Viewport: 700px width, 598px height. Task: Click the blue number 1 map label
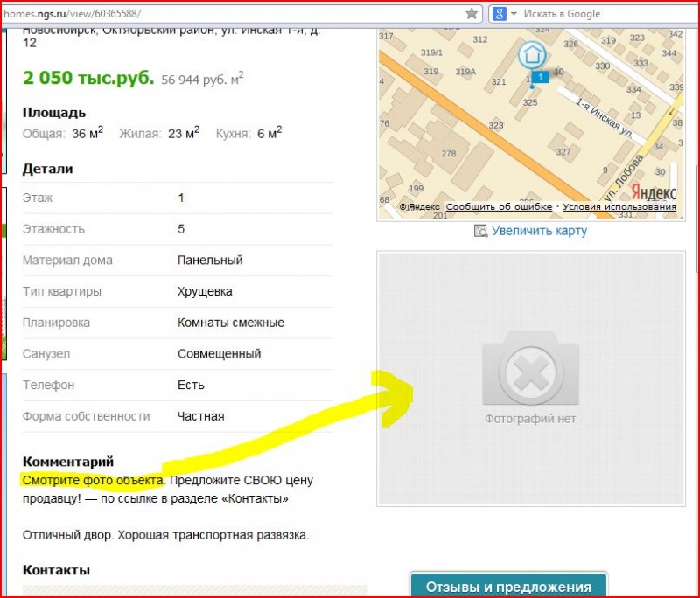[x=540, y=77]
